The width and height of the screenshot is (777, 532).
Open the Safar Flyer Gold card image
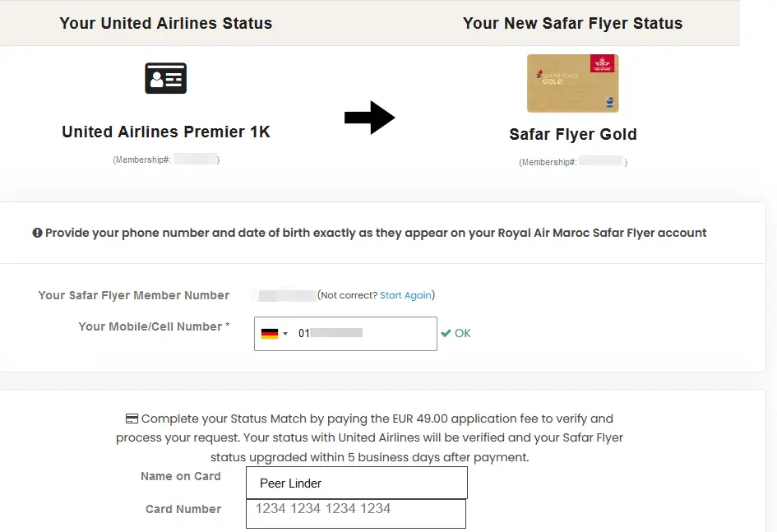[572, 83]
